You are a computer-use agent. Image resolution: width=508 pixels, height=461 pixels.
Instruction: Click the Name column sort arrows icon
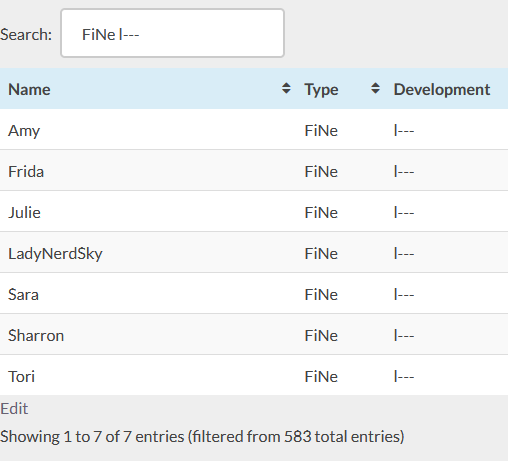coord(286,89)
